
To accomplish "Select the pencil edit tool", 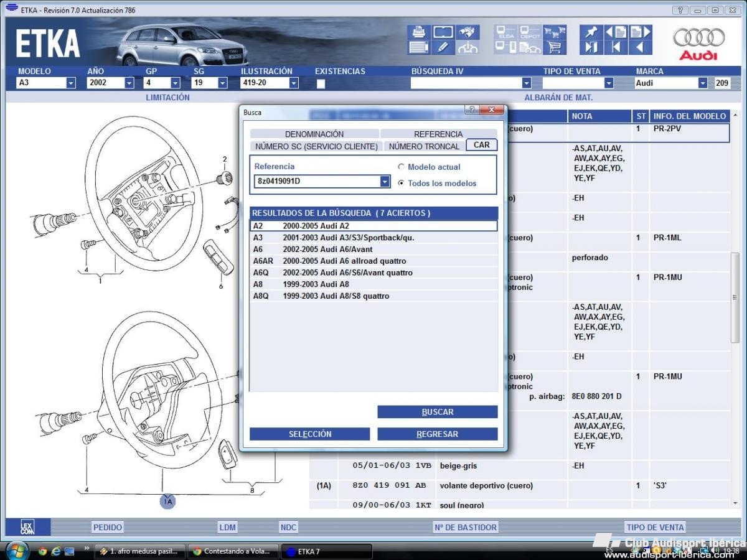I will coord(443,47).
